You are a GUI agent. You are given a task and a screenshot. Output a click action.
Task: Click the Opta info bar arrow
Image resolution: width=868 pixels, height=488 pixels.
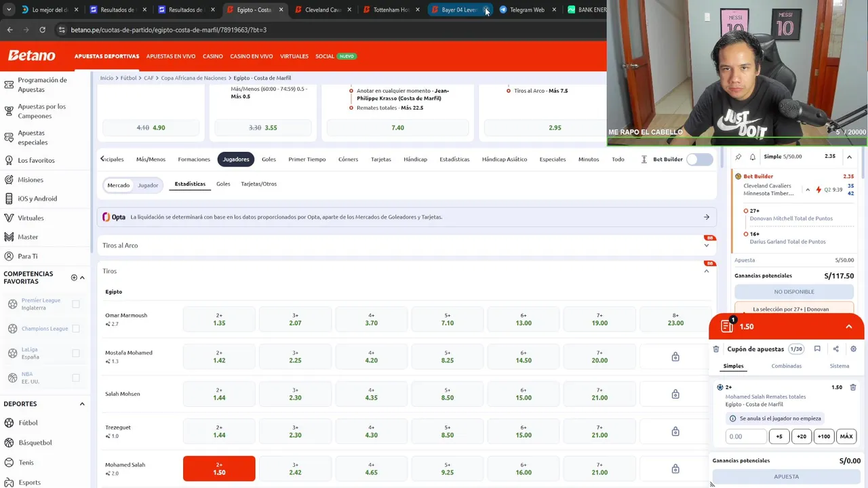coord(707,218)
